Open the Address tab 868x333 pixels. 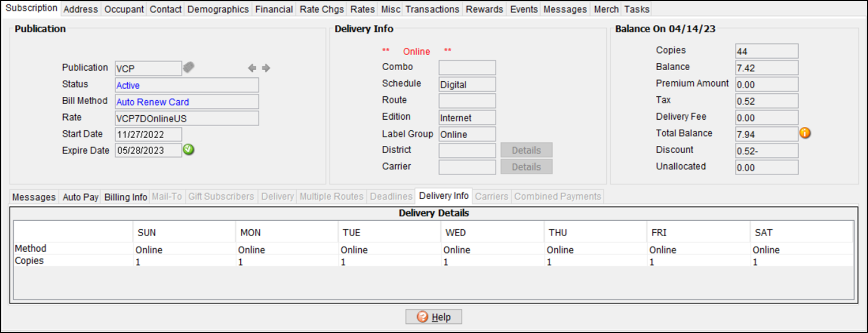(80, 9)
